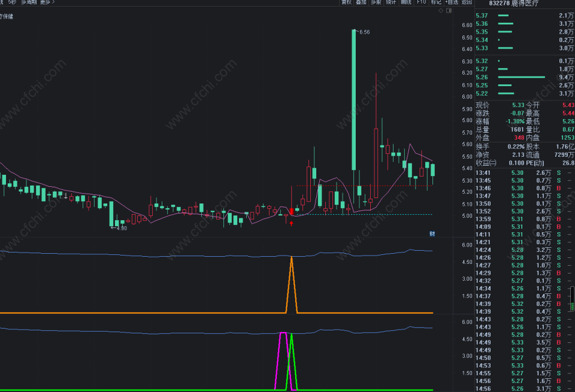Click the 6.00 label on price axis
Image resolution: width=575 pixels, height=392 pixels.
467,97
